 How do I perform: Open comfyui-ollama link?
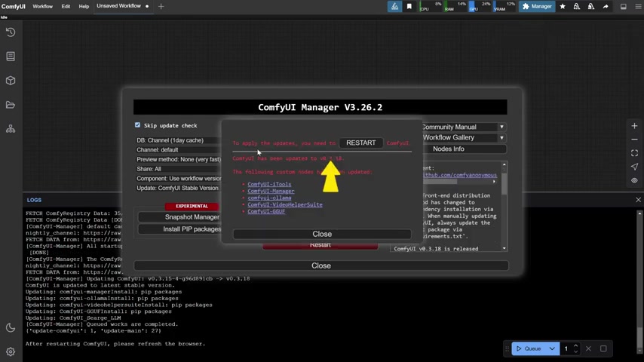point(269,198)
